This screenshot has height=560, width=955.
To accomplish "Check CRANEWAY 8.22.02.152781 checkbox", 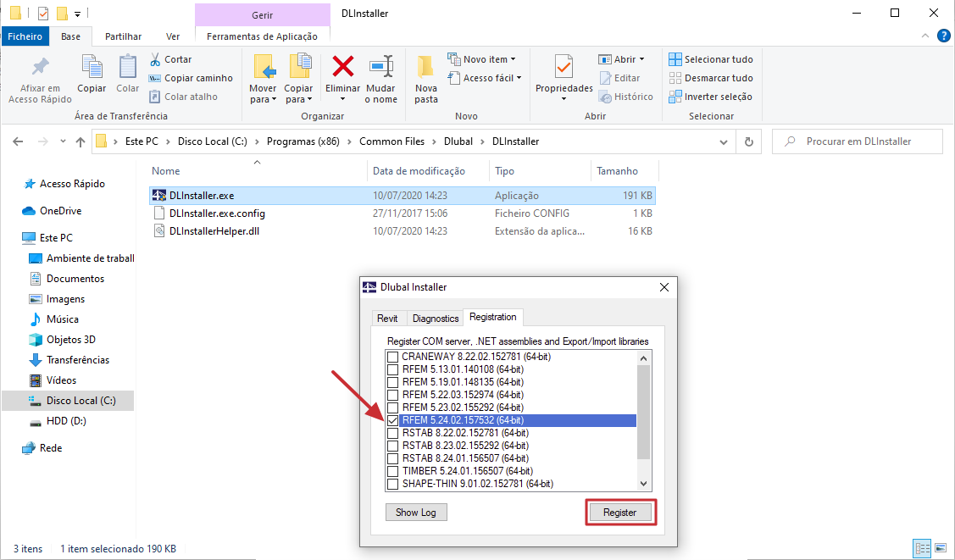I will point(393,357).
